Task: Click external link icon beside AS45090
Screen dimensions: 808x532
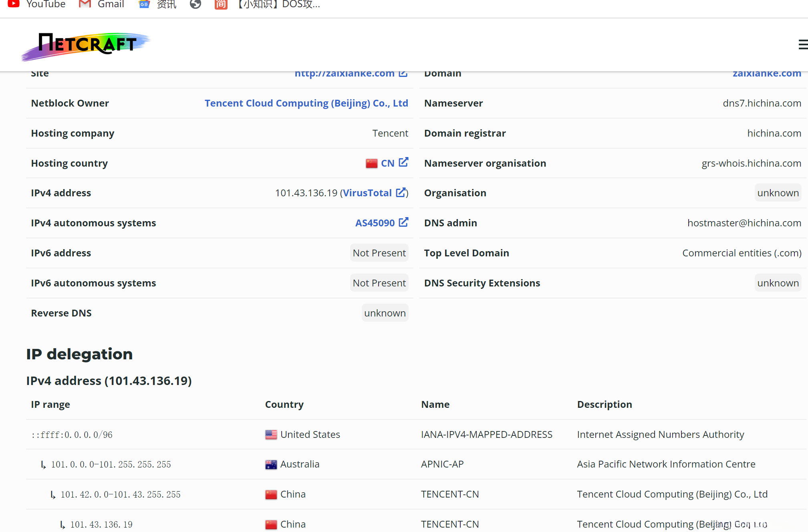Action: point(403,222)
